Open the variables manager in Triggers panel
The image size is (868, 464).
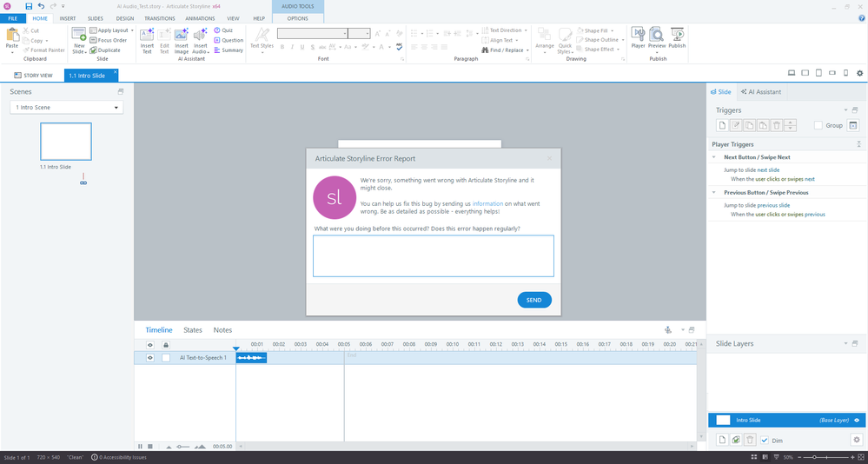pyautogui.click(x=853, y=126)
